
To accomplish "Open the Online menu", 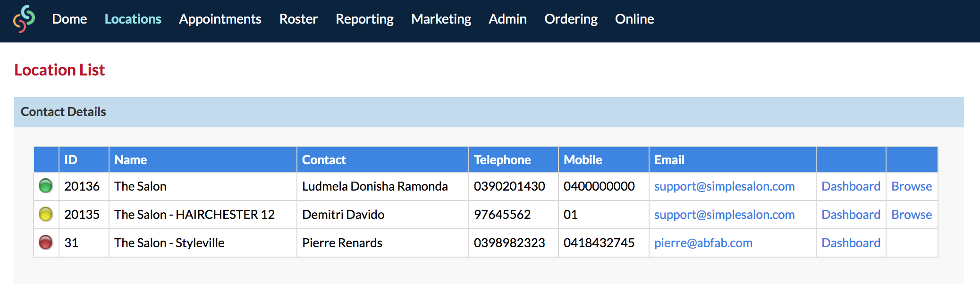I will (634, 19).
